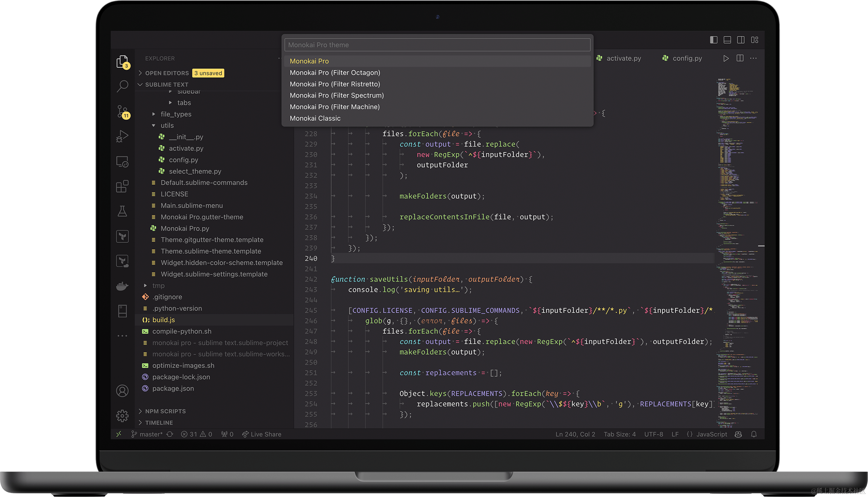Toggle secondary sidebar layout icon
This screenshot has height=497, width=868.
pos(741,40)
